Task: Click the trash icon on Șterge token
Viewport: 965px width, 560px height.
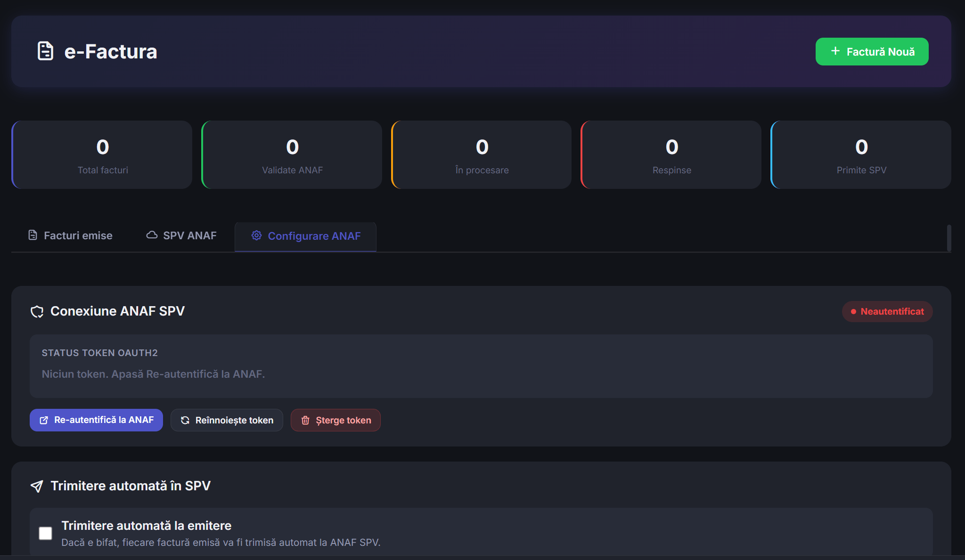Action: 305,420
